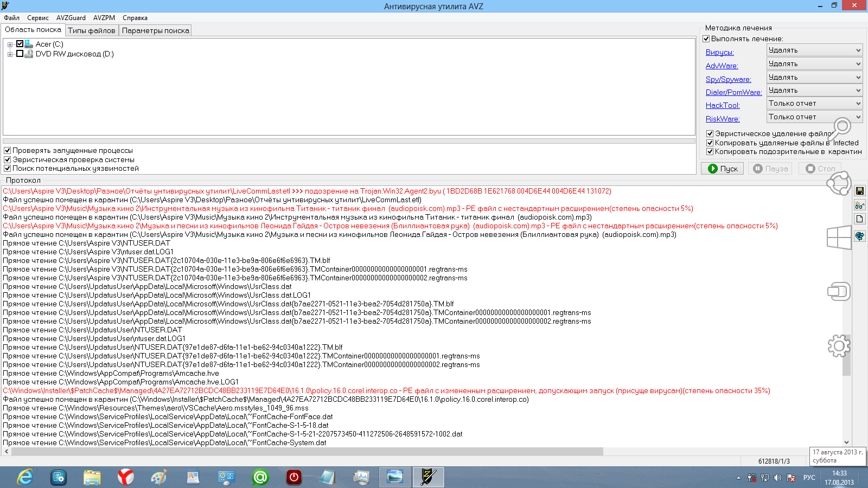Open the Settings gear charm
This screenshot has width=868, height=488.
(839, 345)
